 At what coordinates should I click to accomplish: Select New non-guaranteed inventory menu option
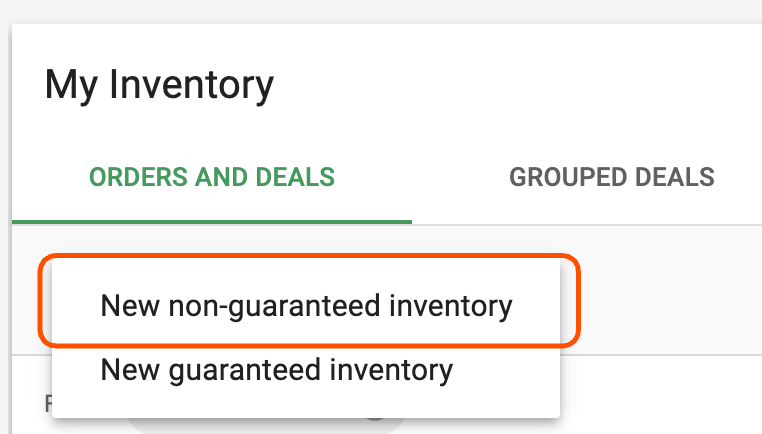tap(306, 305)
